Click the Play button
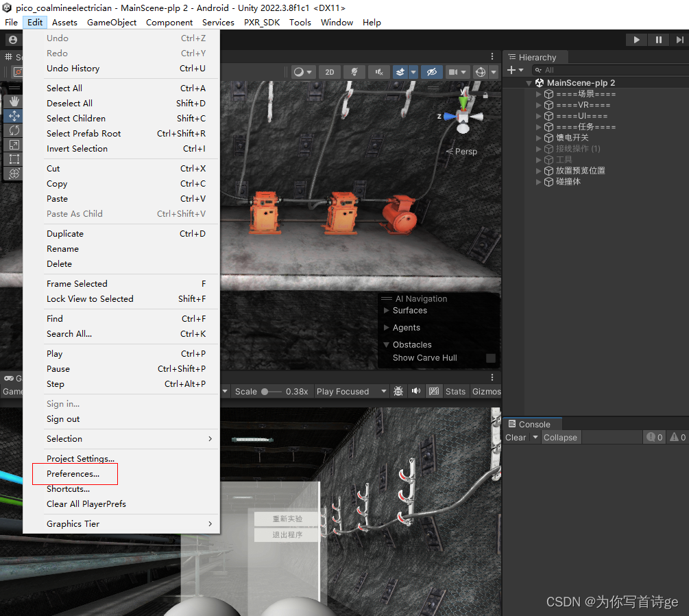This screenshot has width=689, height=616. coord(636,40)
